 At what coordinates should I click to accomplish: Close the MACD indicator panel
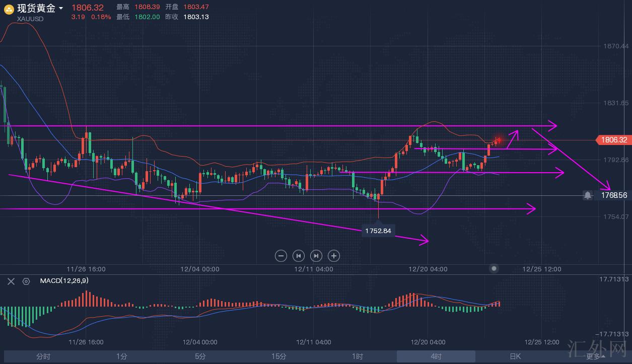point(11,281)
